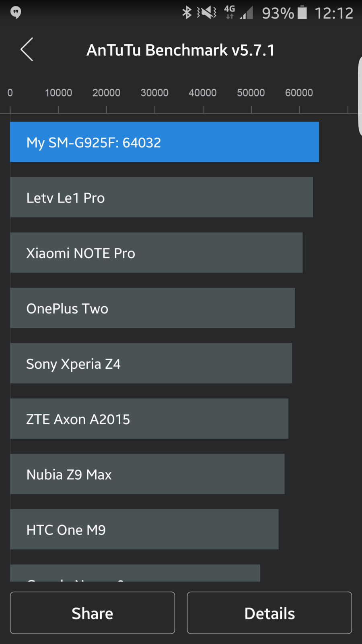Tap the Hangouts notification icon
This screenshot has height=644, width=362.
coord(16,12)
